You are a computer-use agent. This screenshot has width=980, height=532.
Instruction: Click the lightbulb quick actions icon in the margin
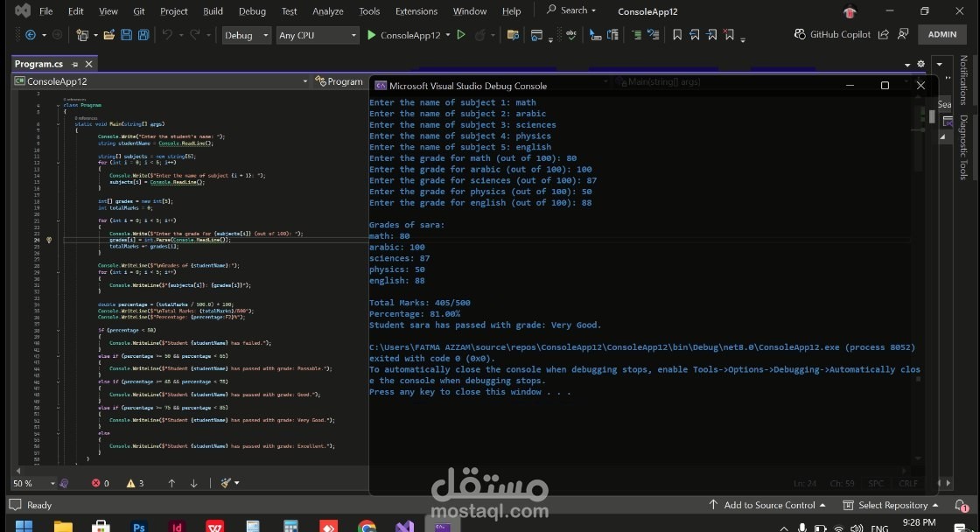(49, 240)
